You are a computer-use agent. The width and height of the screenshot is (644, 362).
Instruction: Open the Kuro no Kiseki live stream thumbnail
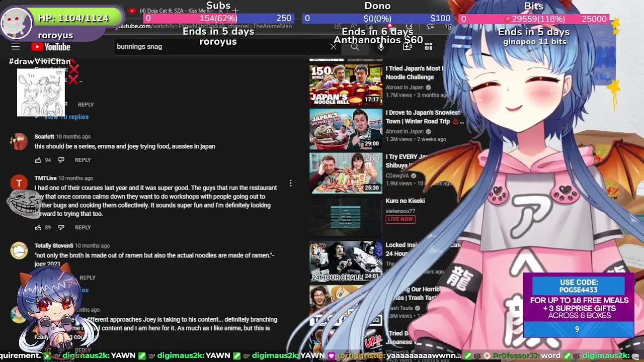coord(346,217)
